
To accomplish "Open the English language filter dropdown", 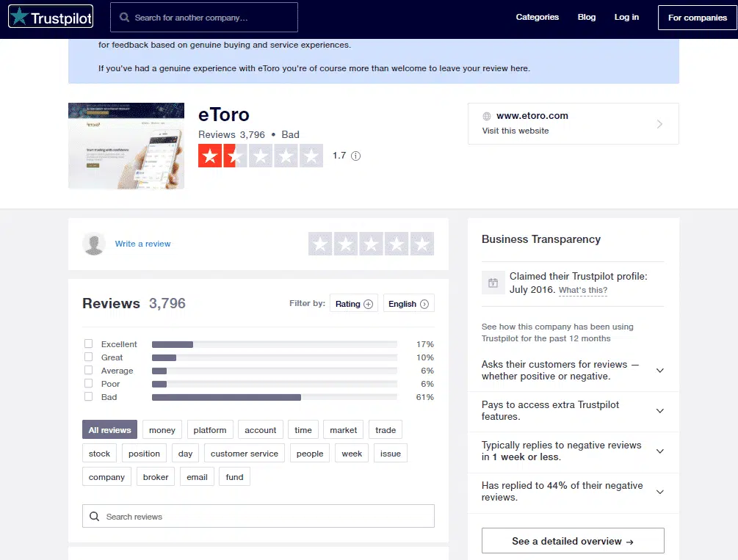I will pyautogui.click(x=408, y=304).
